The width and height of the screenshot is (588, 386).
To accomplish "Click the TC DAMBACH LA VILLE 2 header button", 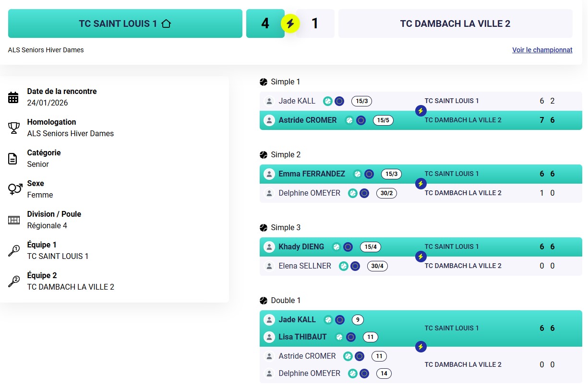I will tap(455, 23).
